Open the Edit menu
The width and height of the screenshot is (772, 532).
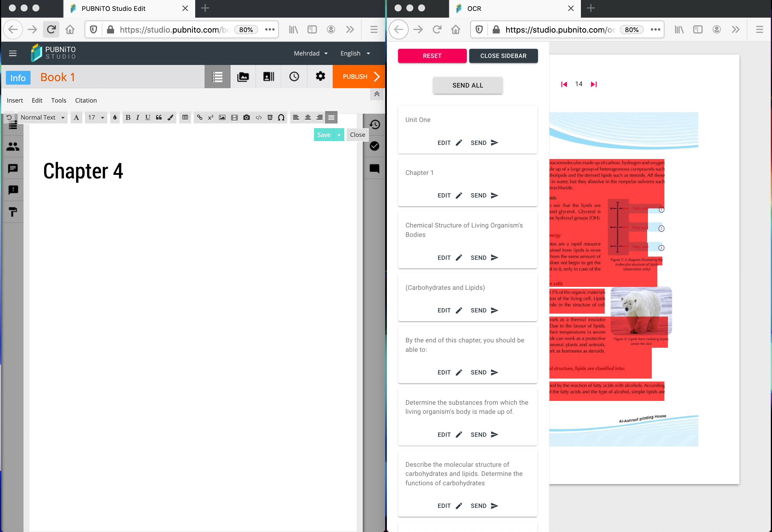tap(37, 100)
